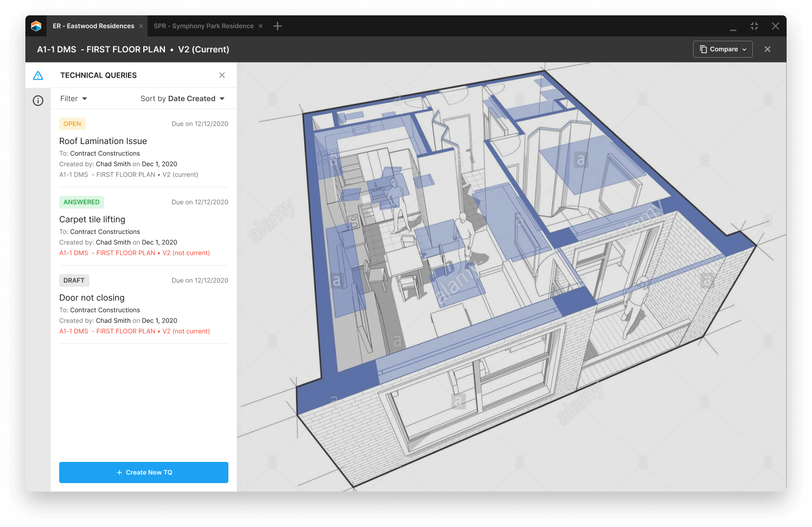Open the Door not closing draft query
The width and height of the screenshot is (812, 527).
coord(92,298)
